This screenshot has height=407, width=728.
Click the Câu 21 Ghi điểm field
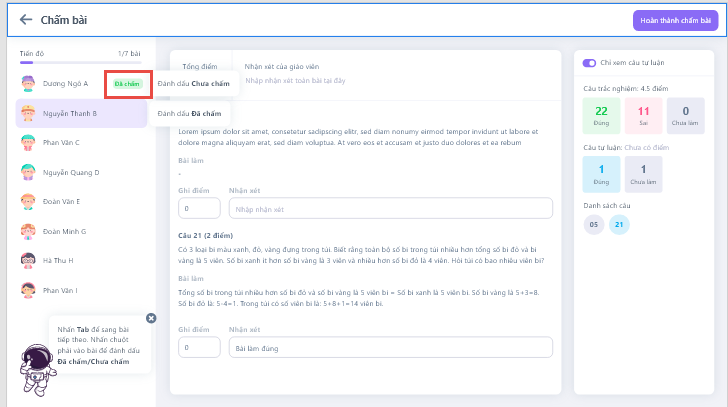click(x=199, y=347)
